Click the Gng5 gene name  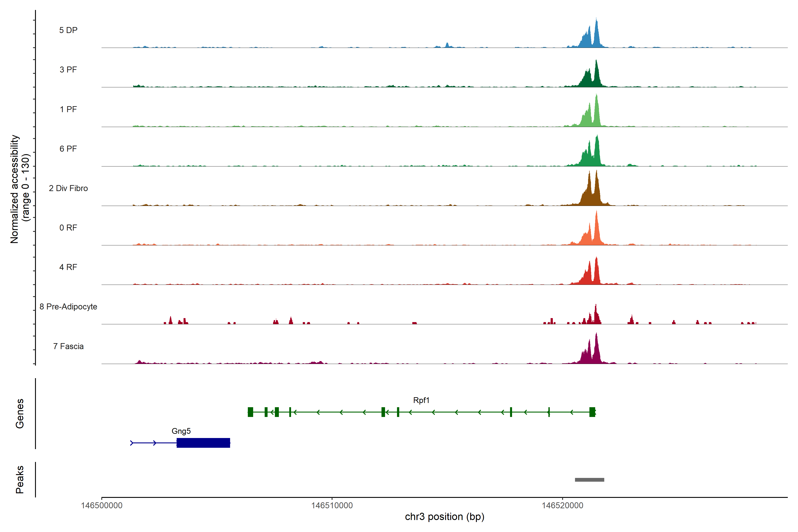click(x=181, y=431)
